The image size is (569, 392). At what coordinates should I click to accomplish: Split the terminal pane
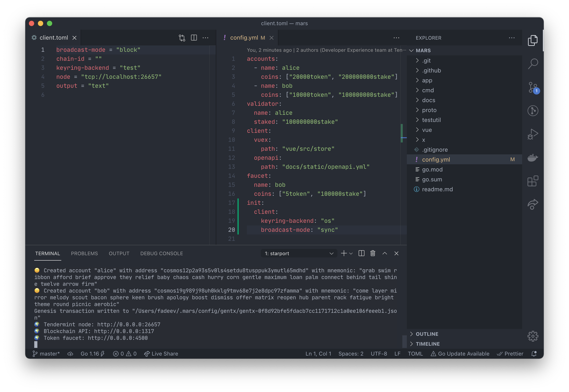pos(361,253)
